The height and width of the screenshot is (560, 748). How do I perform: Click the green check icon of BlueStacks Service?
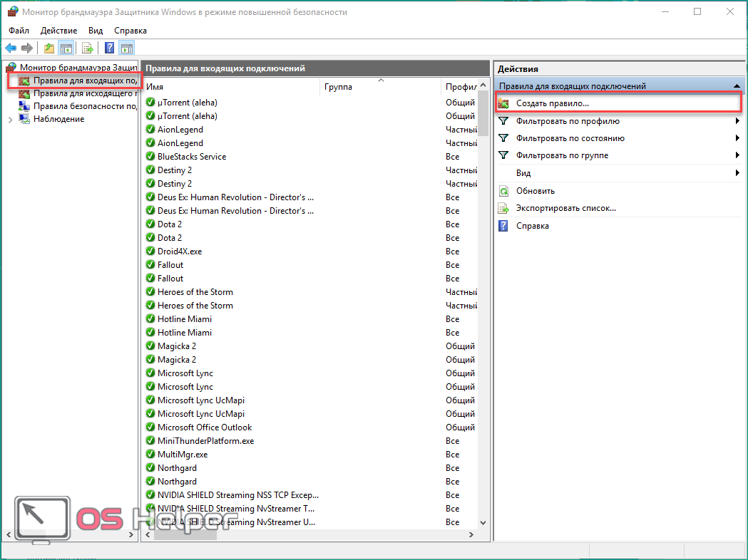(150, 156)
